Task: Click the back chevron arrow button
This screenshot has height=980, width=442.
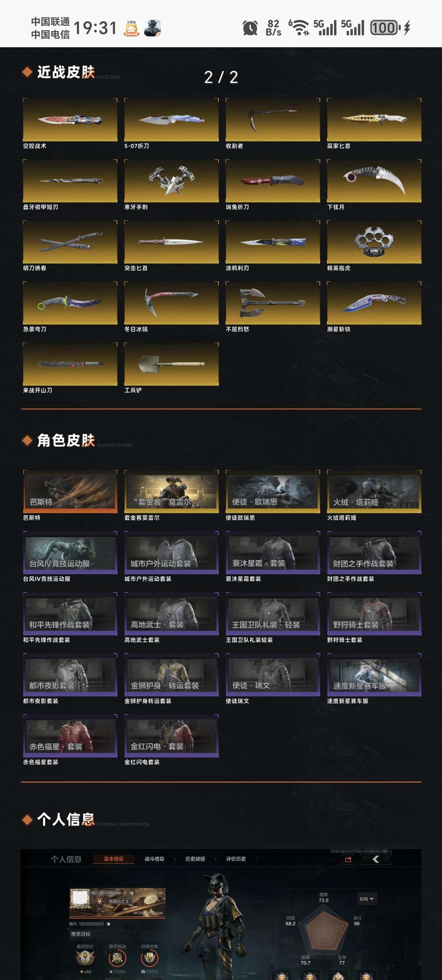Action: (x=376, y=859)
